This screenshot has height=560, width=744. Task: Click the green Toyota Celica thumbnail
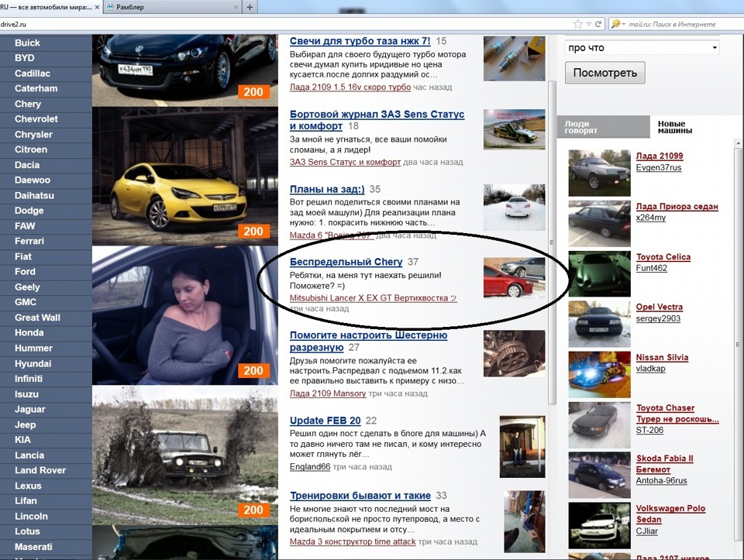[599, 273]
